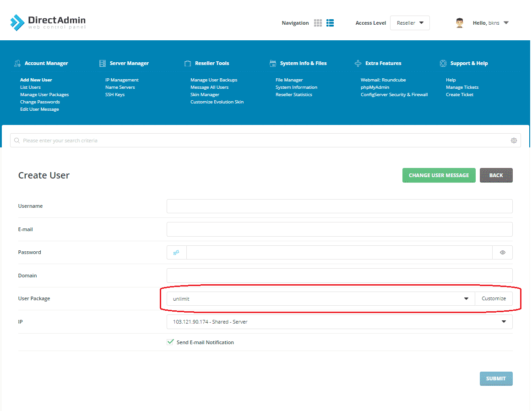Open Extra Features menu heading
The height and width of the screenshot is (411, 532).
[383, 64]
